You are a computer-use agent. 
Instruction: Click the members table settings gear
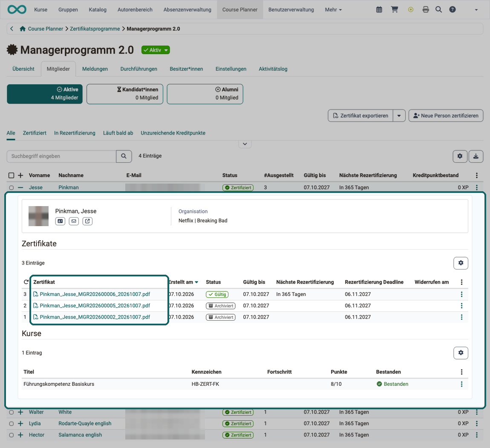pos(460,156)
